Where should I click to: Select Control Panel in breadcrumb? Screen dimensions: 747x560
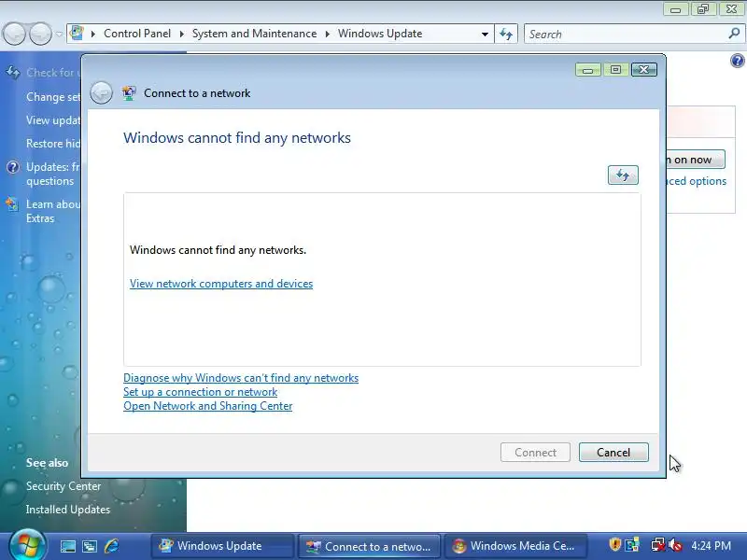(137, 34)
